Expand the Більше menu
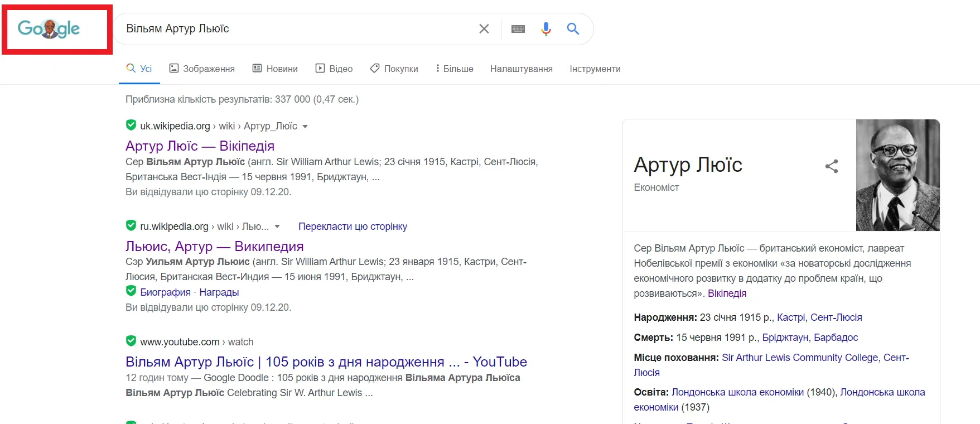Screen dimensions: 980x424 pyautogui.click(x=455, y=69)
